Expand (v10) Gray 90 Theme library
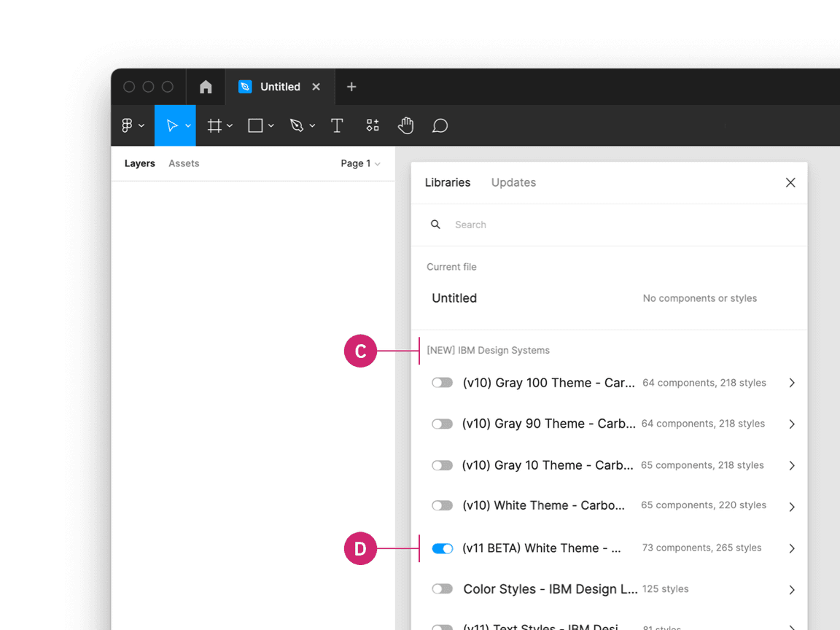This screenshot has height=630, width=840. pos(792,424)
